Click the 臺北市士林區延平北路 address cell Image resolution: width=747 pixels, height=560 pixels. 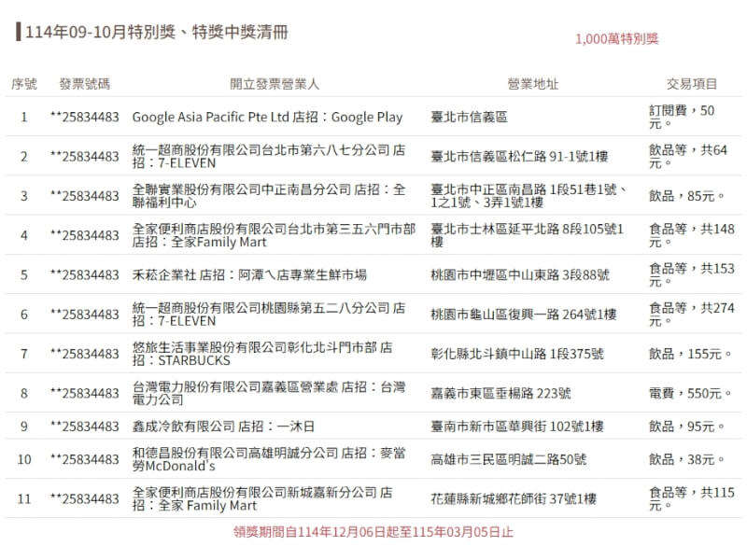(x=528, y=235)
